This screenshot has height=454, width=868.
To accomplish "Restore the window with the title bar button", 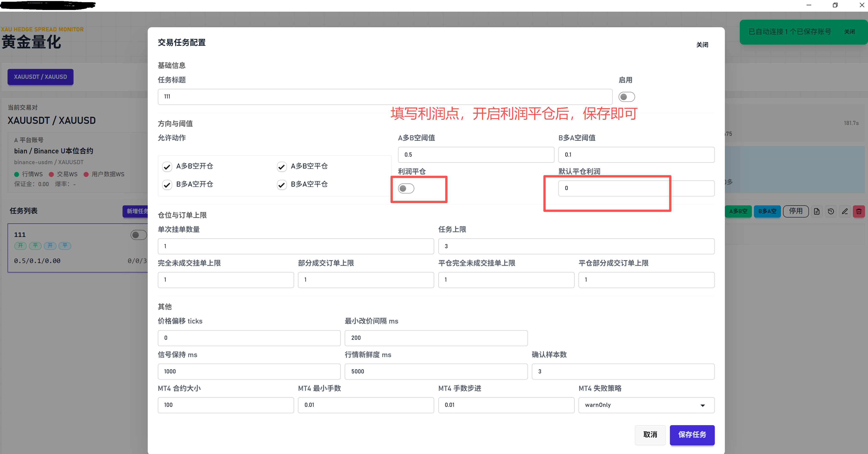I will [x=835, y=5].
